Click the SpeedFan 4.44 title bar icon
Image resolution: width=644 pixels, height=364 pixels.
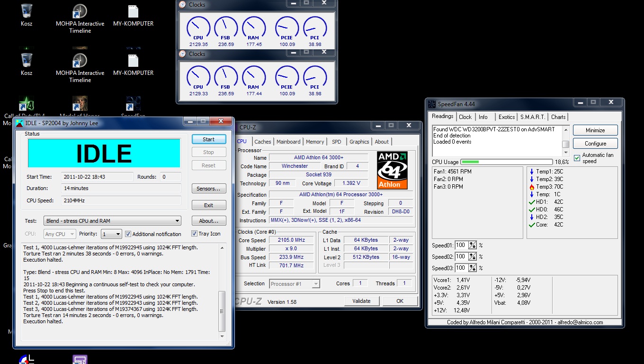point(432,104)
